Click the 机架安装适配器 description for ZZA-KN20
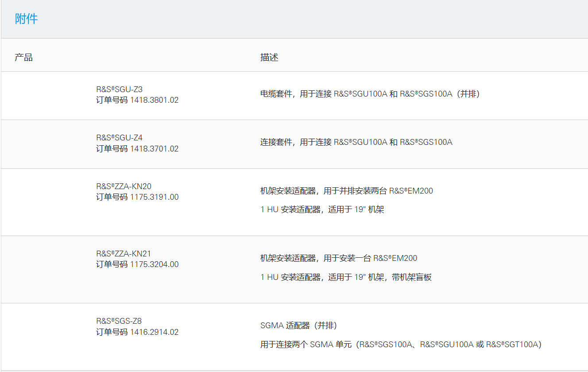The width and height of the screenshot is (588, 372). pyautogui.click(x=347, y=190)
